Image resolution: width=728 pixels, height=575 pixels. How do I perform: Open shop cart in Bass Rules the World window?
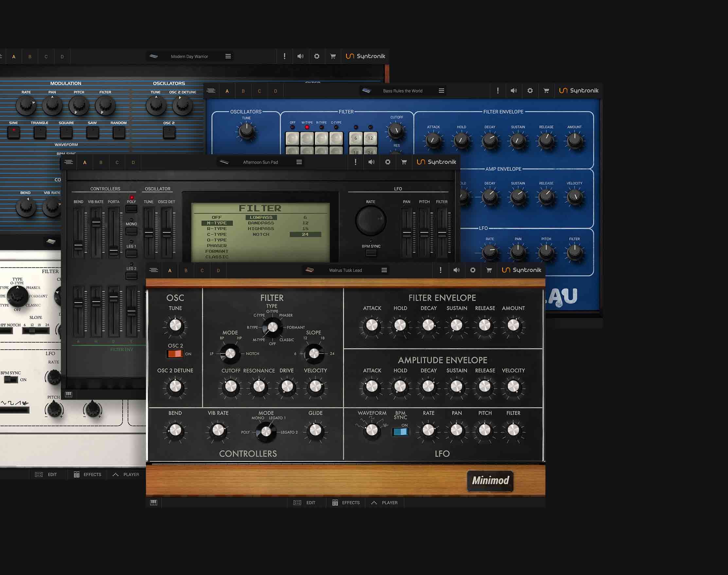pos(546,91)
